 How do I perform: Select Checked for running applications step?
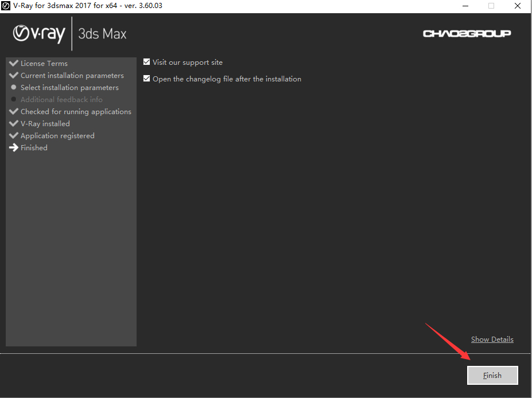click(76, 111)
